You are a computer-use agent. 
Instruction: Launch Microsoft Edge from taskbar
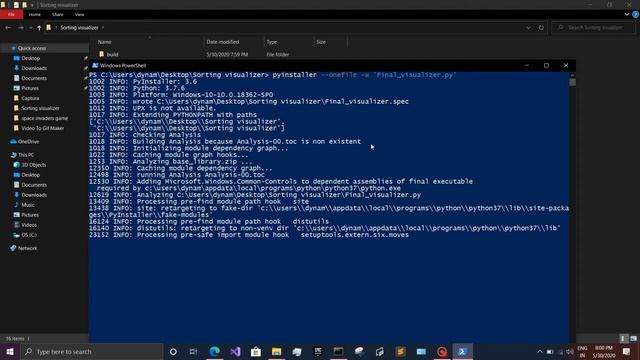(x=214, y=351)
